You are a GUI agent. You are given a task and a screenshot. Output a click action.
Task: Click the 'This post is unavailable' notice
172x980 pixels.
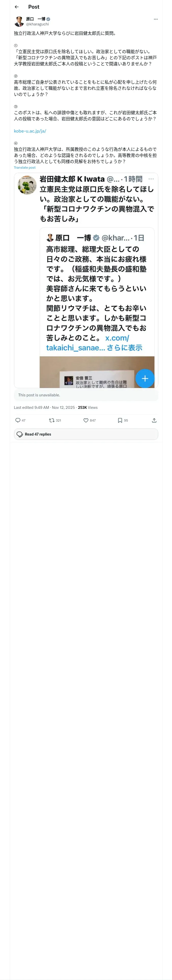pyautogui.click(x=86, y=395)
